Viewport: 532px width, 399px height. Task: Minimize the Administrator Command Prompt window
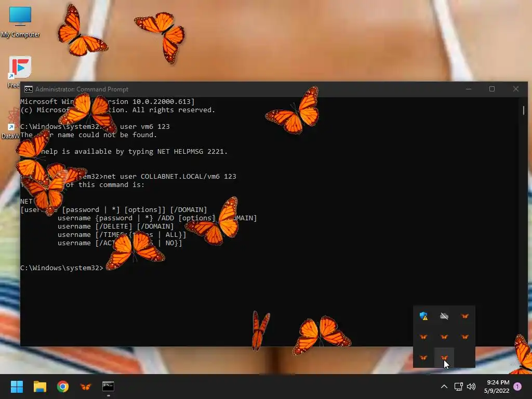click(469, 89)
